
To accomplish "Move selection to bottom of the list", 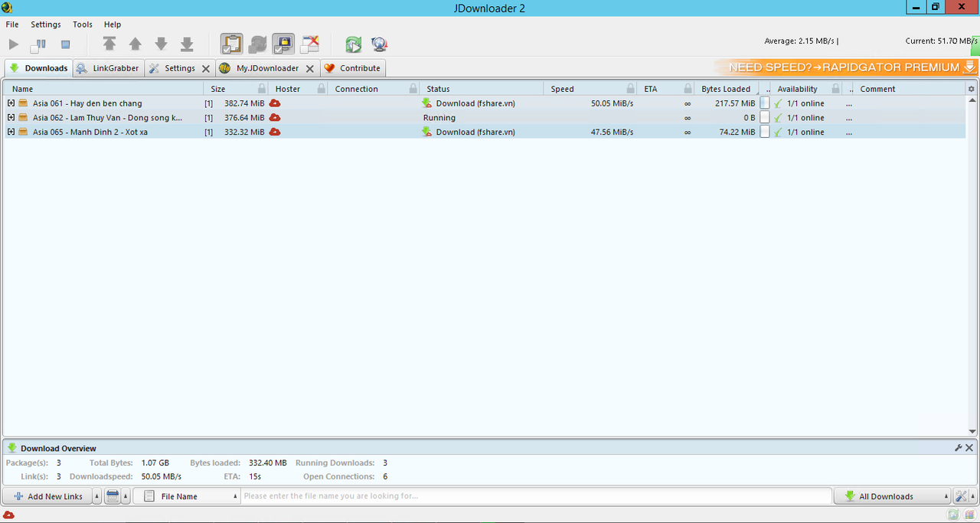I will click(187, 44).
